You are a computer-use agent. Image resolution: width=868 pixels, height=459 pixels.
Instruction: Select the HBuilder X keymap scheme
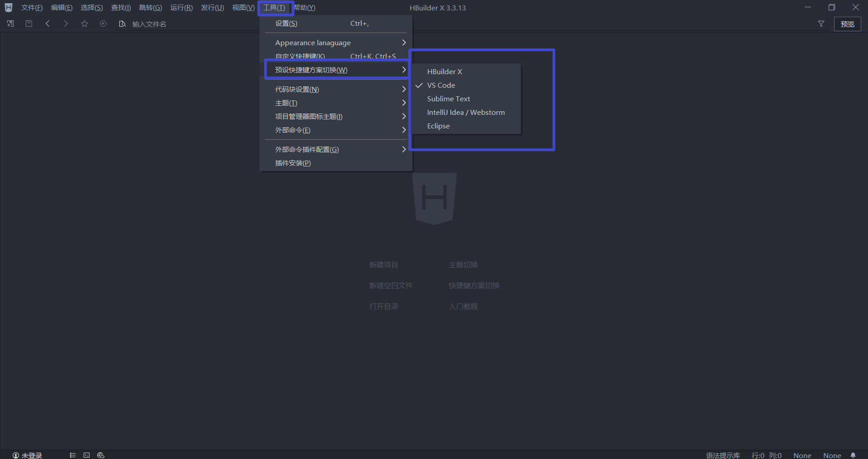(467, 71)
